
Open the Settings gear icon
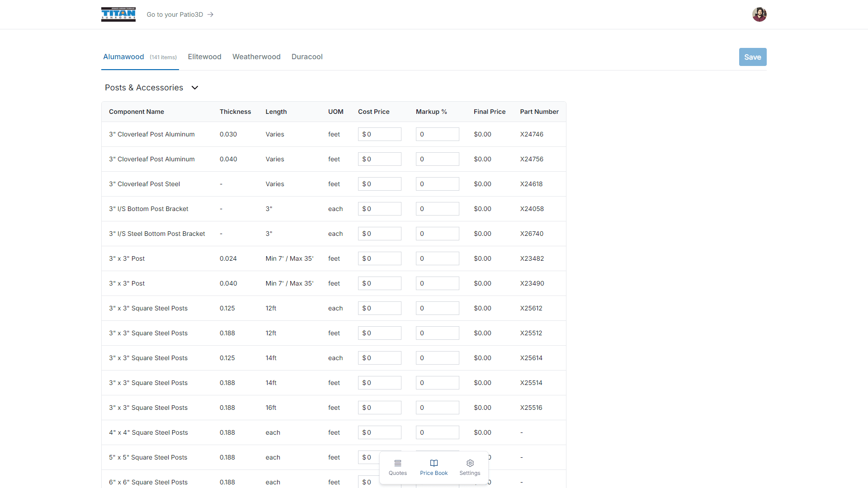pyautogui.click(x=470, y=463)
